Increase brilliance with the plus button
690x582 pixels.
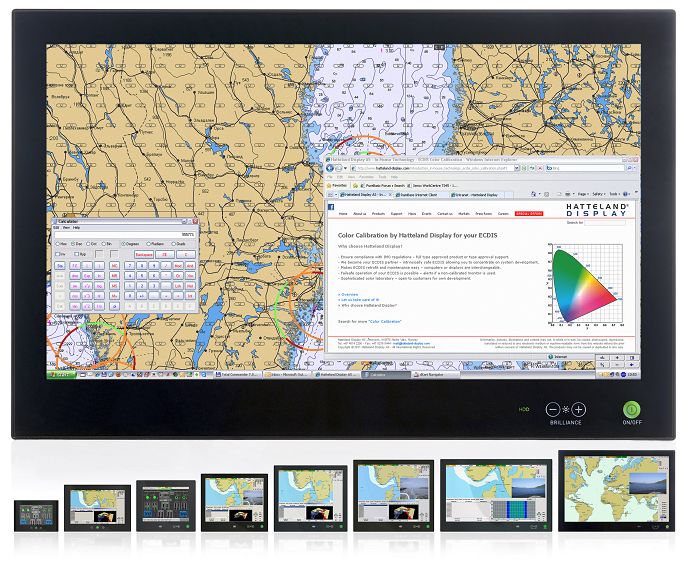coord(579,410)
